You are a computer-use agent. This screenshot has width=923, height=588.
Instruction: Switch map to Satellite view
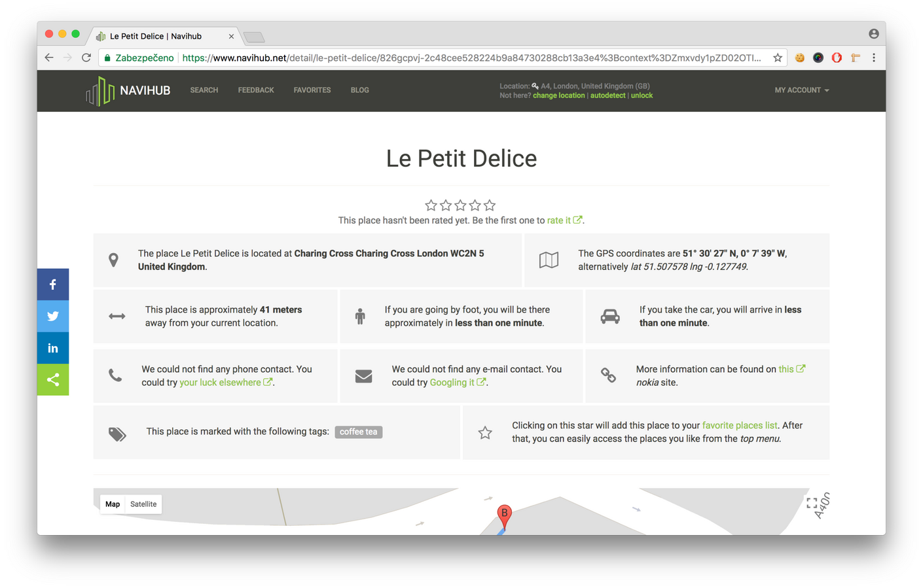pos(143,504)
